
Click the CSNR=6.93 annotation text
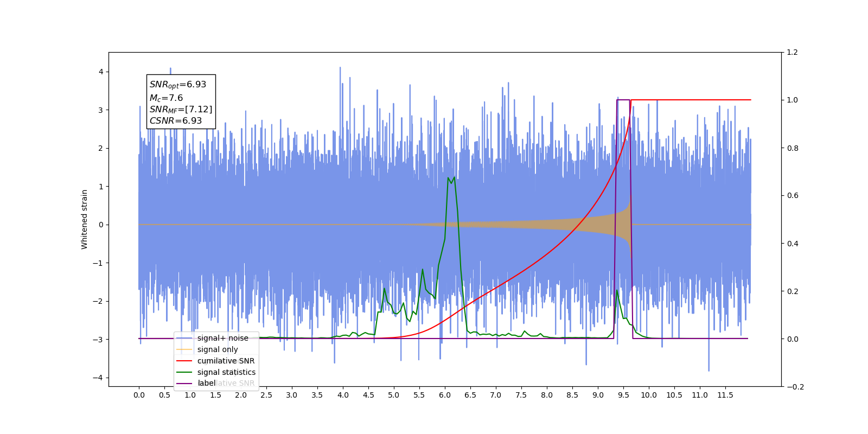pos(176,121)
